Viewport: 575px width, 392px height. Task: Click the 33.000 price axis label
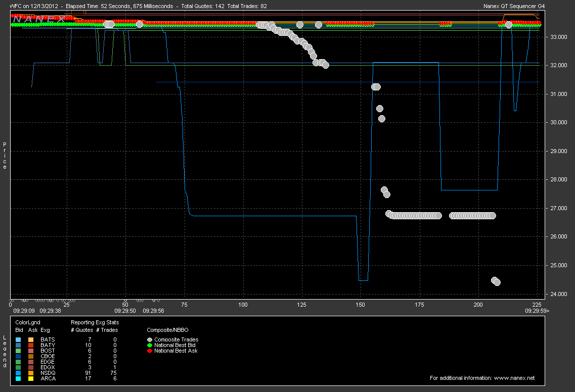(x=558, y=37)
